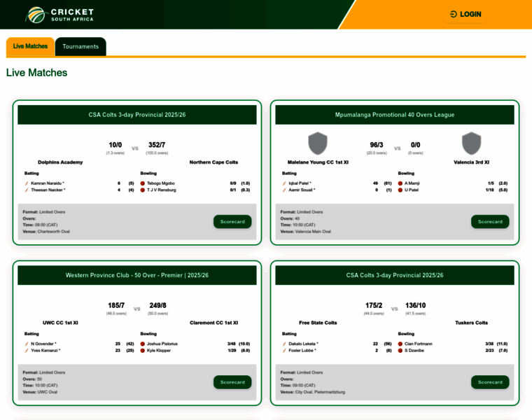The height and width of the screenshot is (420, 532).
Task: Click the 352/7 score
Action: coord(157,145)
